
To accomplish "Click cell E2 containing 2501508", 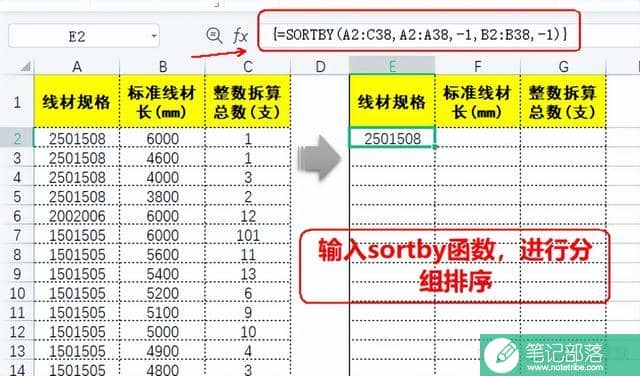I will [392, 138].
